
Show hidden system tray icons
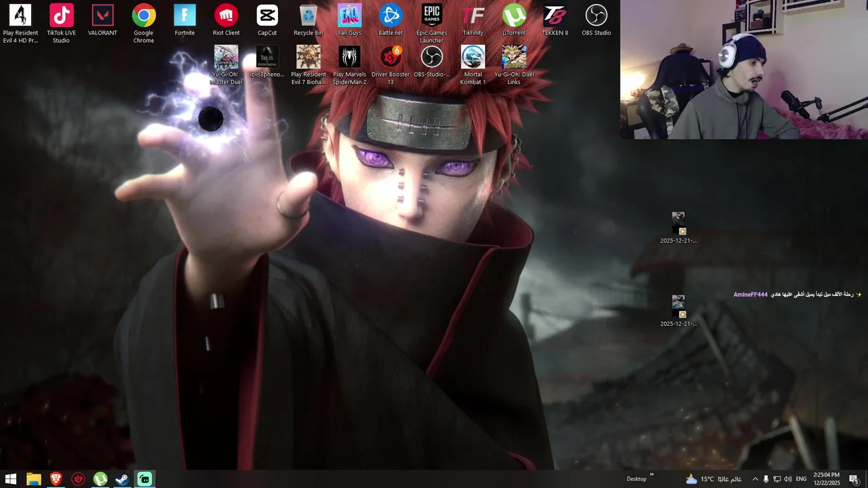(755, 479)
